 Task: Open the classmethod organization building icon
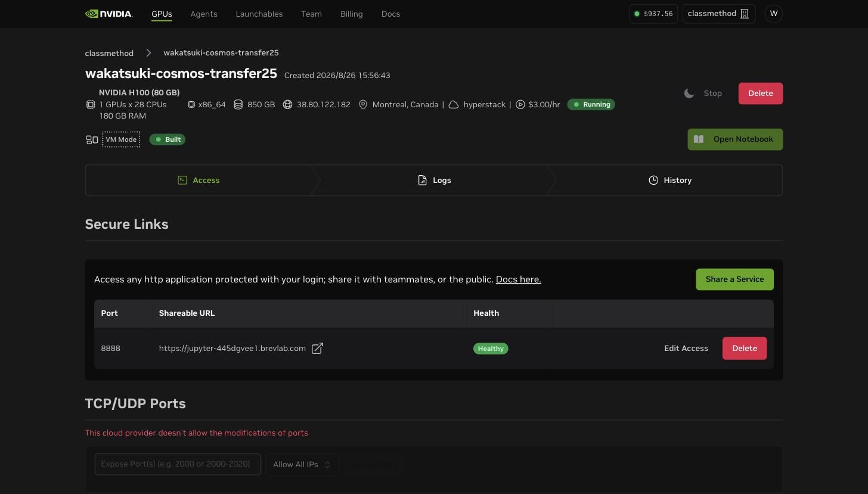[745, 14]
